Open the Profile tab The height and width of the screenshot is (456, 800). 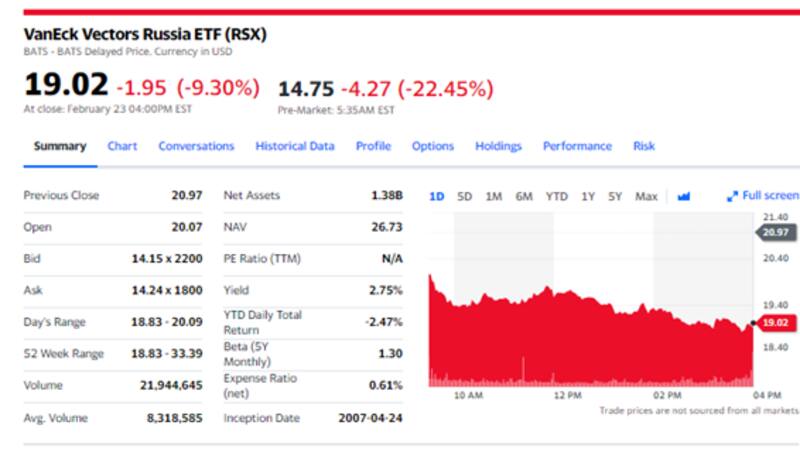373,146
